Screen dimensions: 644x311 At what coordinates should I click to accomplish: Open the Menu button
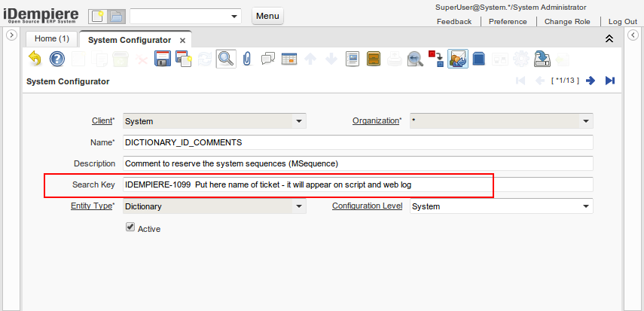pos(267,16)
